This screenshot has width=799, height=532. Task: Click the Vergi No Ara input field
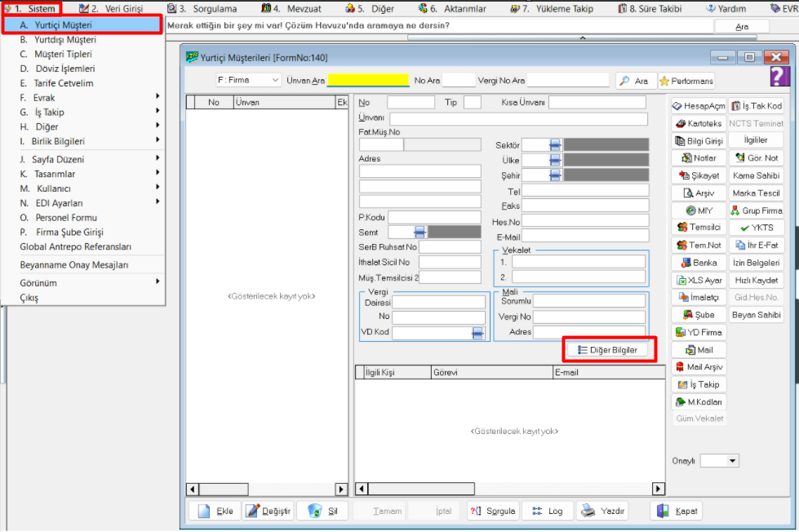[568, 80]
